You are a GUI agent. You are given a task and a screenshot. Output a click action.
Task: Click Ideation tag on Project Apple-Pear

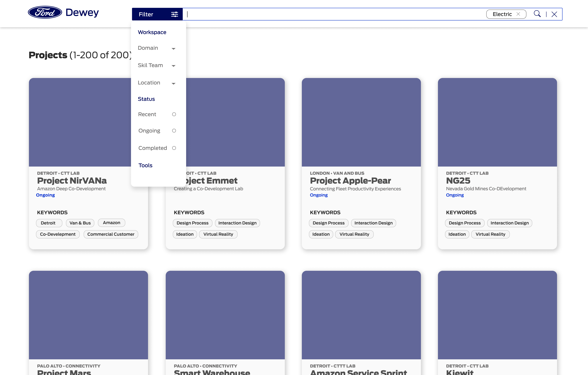tap(321, 234)
